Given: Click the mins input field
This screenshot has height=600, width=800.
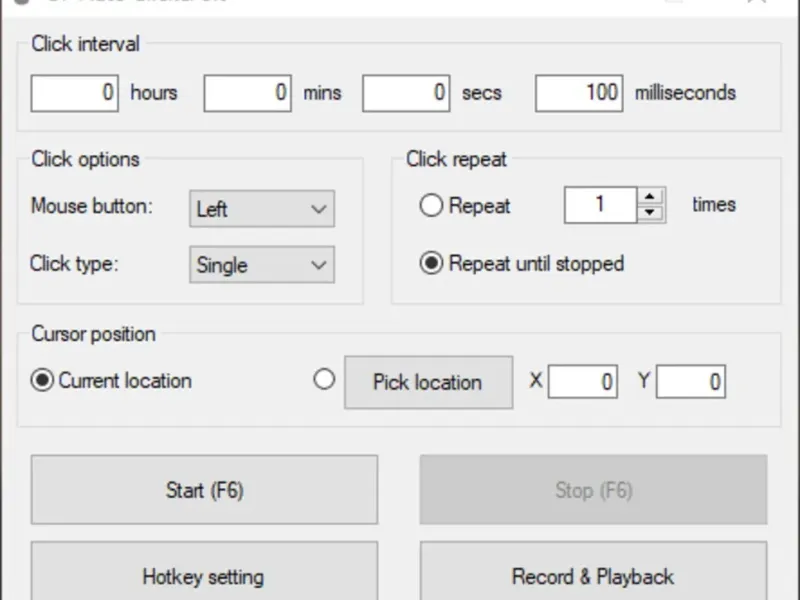Looking at the screenshot, I should (x=248, y=93).
